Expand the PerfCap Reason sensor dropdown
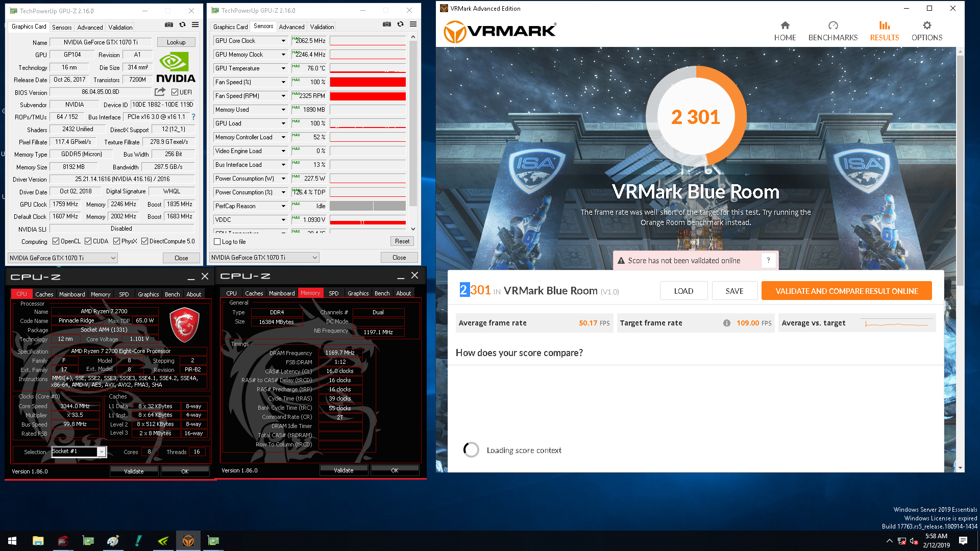Viewport: 980px width, 551px height. 283,206
